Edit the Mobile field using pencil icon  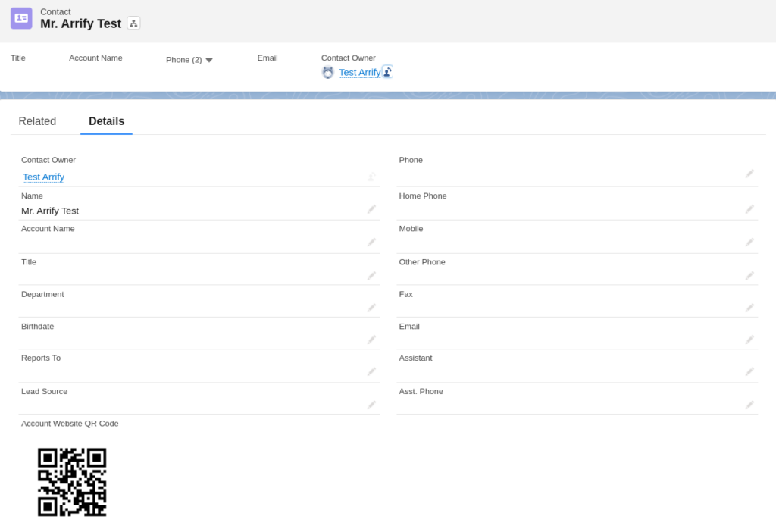[749, 243]
